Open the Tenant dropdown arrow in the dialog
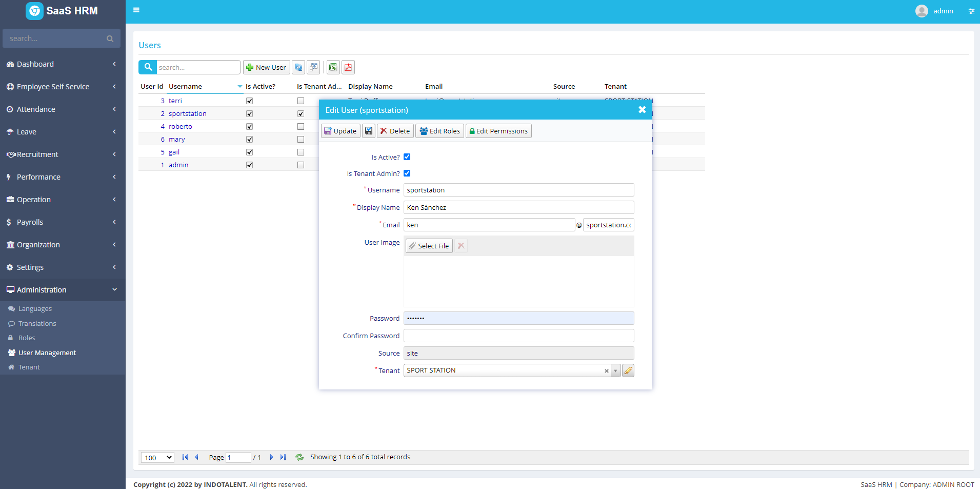 click(616, 370)
